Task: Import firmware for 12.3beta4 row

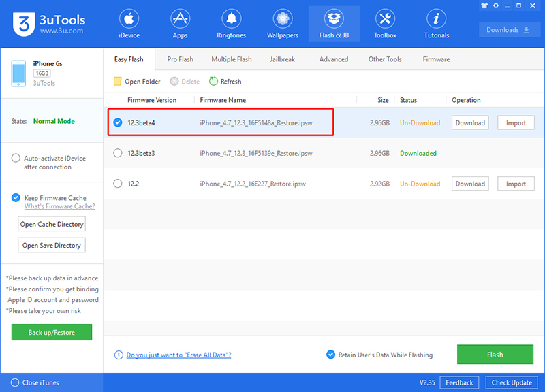Action: [516, 122]
